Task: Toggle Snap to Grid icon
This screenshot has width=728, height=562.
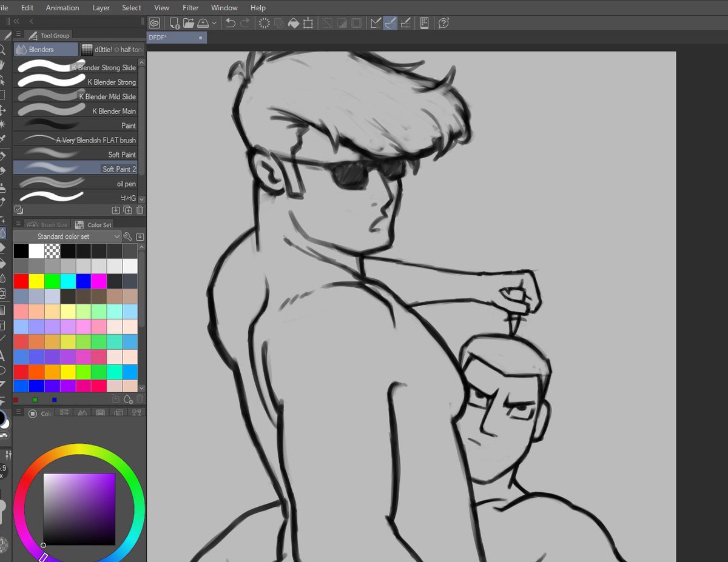Action: tap(405, 23)
